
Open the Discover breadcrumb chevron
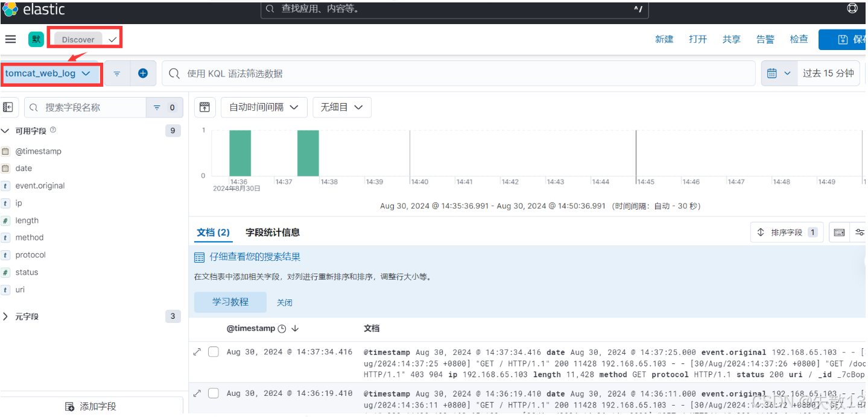click(x=112, y=39)
